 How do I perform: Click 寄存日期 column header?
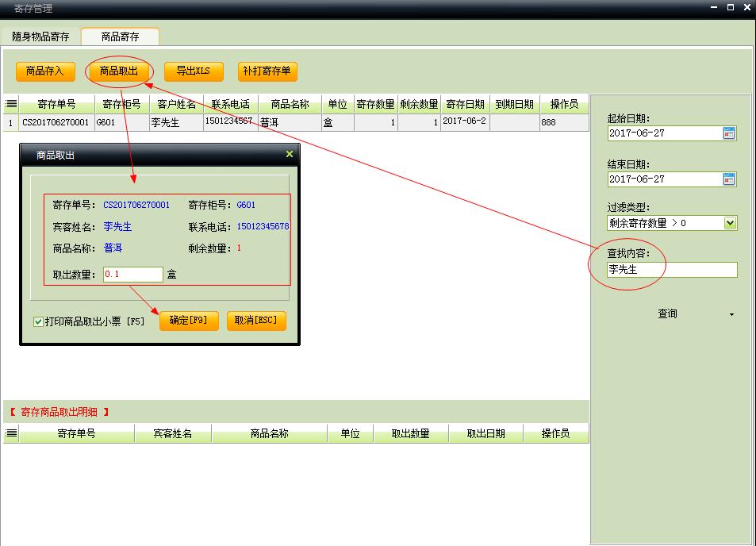(x=466, y=104)
